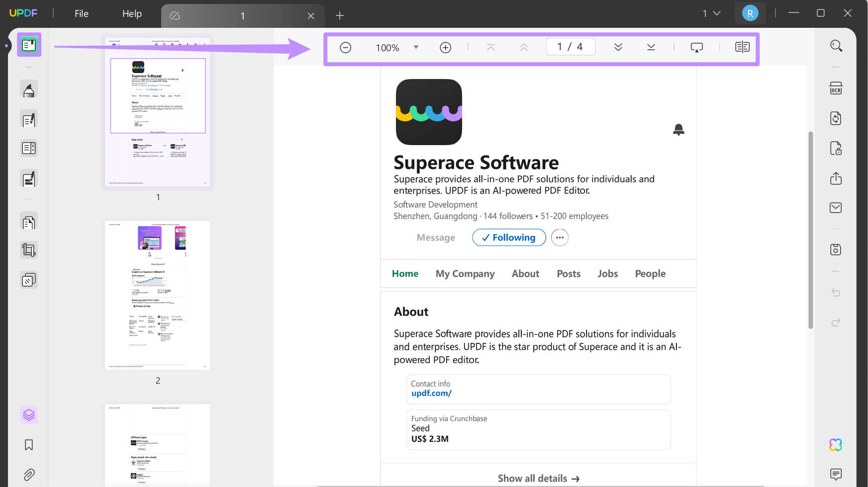Select the Comment highlighter tool

[28, 88]
